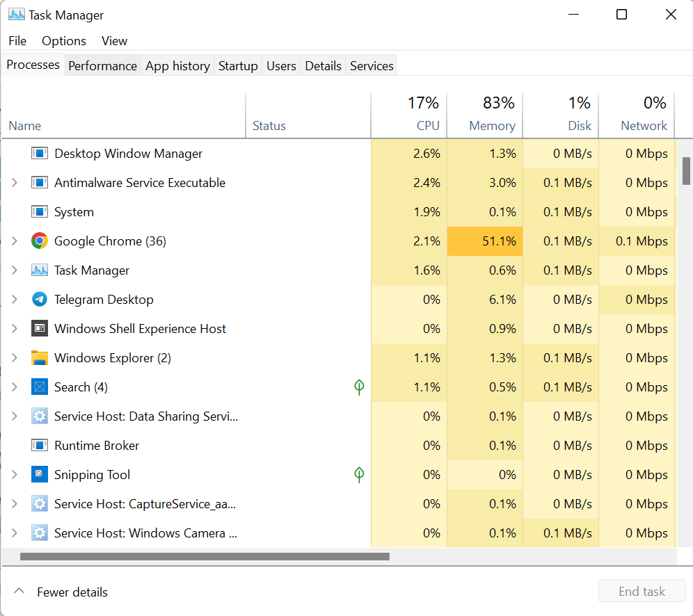This screenshot has height=616, width=693.
Task: Click the Runtime Broker icon
Action: click(40, 445)
